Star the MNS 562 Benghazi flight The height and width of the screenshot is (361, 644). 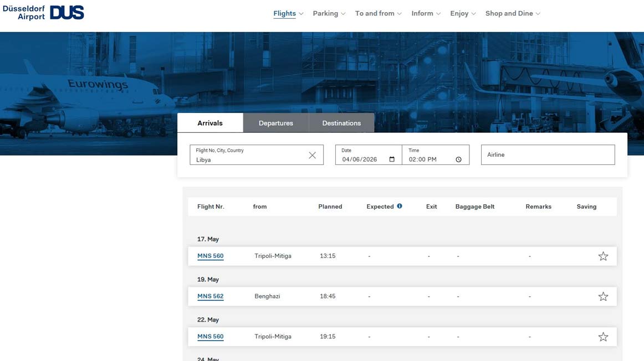point(603,296)
